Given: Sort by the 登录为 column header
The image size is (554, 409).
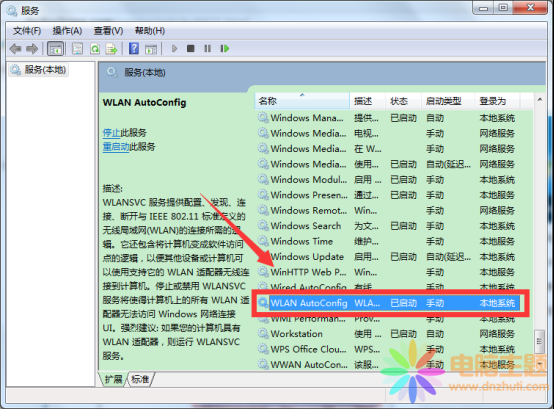Looking at the screenshot, I should (x=497, y=101).
